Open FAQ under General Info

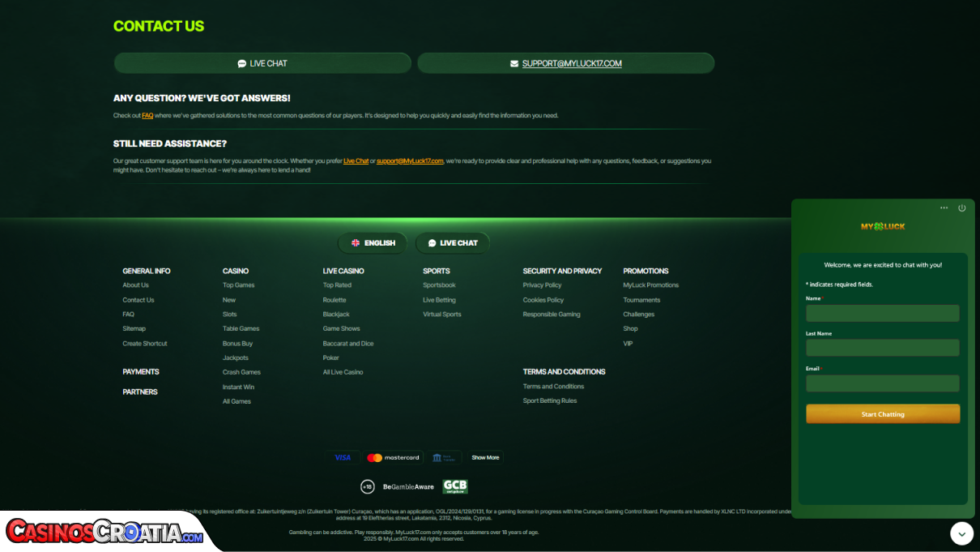129,315
